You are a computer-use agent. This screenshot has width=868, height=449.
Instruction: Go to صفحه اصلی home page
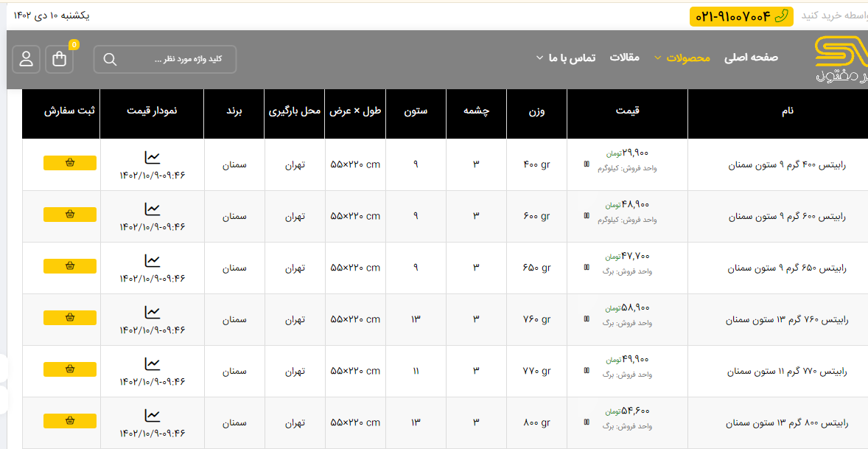[751, 58]
